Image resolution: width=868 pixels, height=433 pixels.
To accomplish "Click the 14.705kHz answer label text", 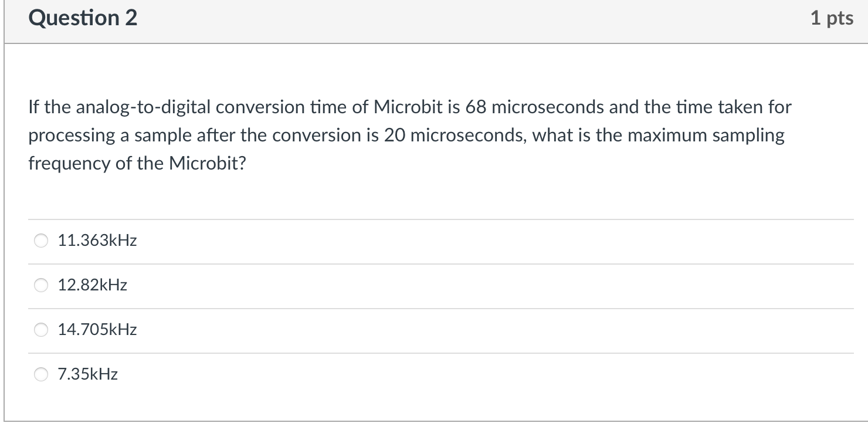I will [97, 330].
